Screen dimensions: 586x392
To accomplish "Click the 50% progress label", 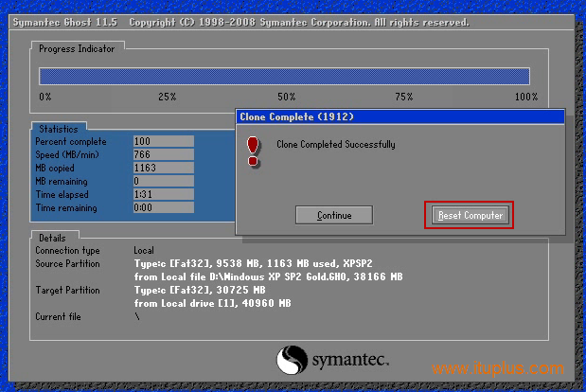I will (x=286, y=97).
